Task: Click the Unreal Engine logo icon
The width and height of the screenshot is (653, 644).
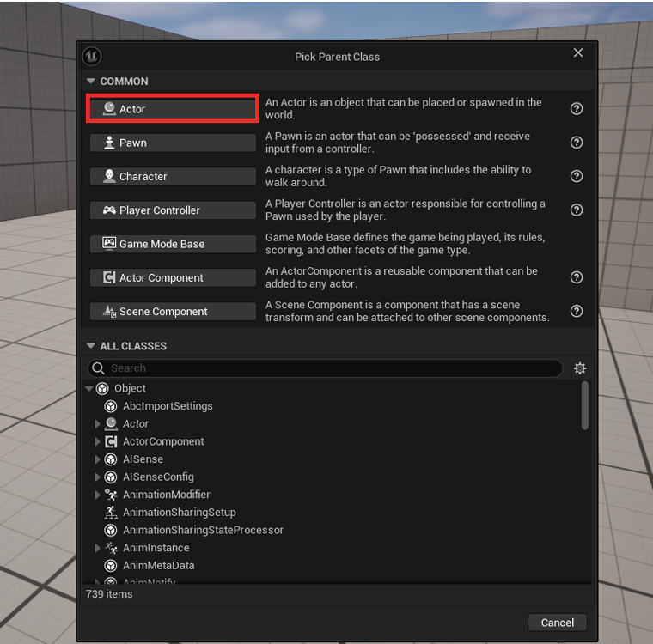Action: click(x=92, y=56)
